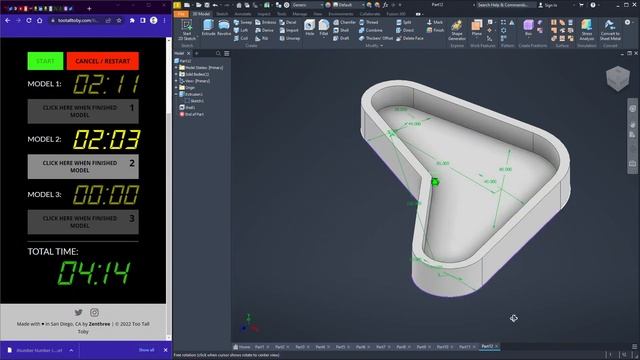The width and height of the screenshot is (640, 360).
Task: Select the freeform Box tool
Action: click(528, 28)
